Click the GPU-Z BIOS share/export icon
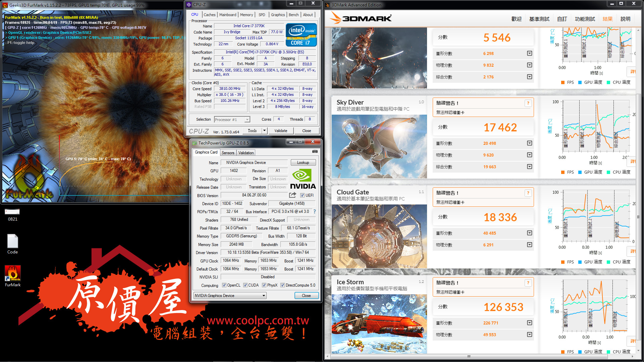This screenshot has width=644, height=362. (x=293, y=195)
